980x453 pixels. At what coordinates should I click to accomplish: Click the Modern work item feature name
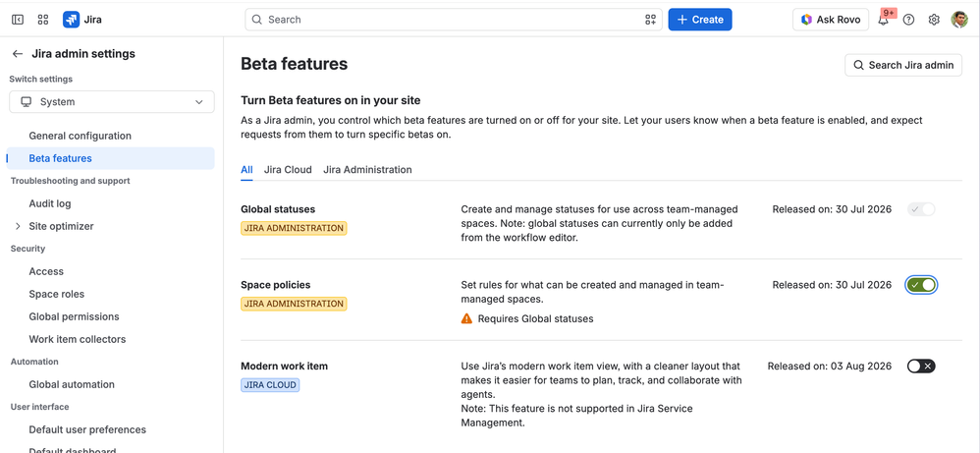285,366
